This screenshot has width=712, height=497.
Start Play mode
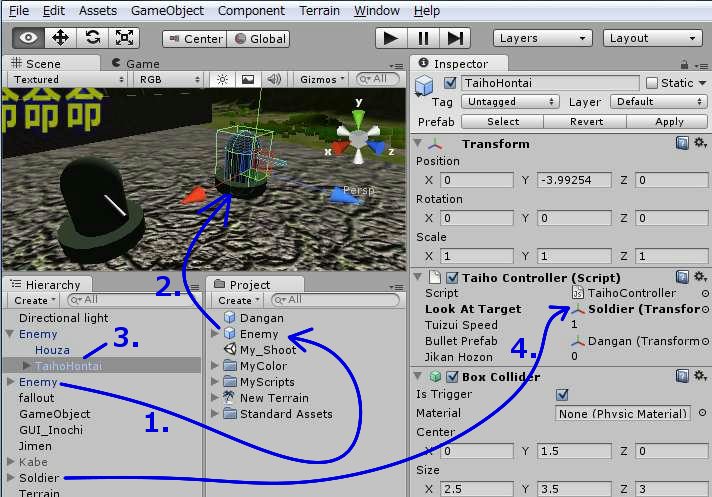(391, 38)
